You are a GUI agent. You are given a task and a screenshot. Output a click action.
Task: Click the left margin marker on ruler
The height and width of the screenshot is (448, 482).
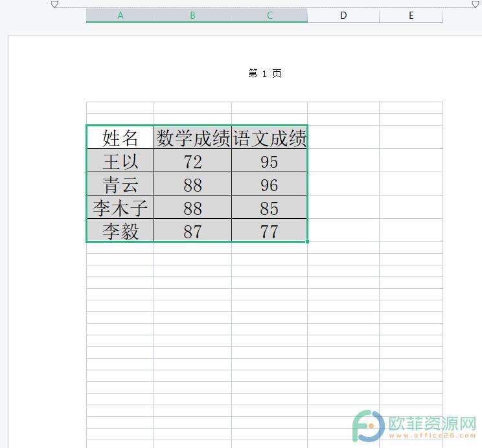54,4
